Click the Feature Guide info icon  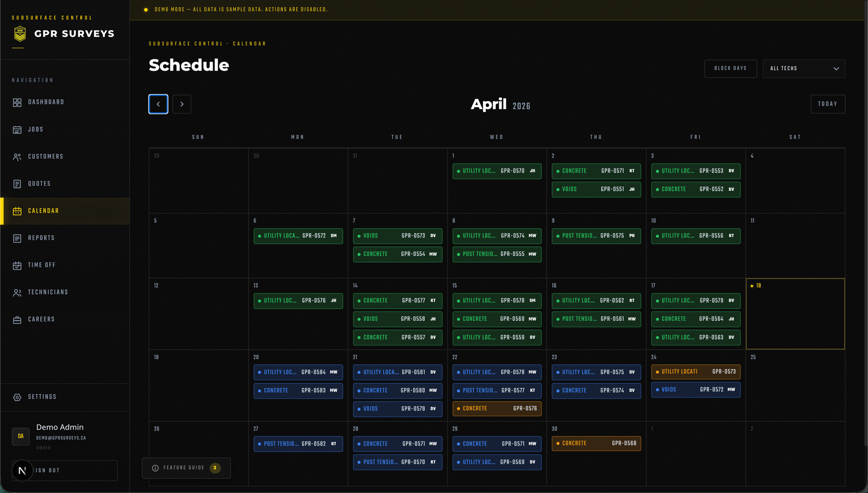tap(155, 468)
